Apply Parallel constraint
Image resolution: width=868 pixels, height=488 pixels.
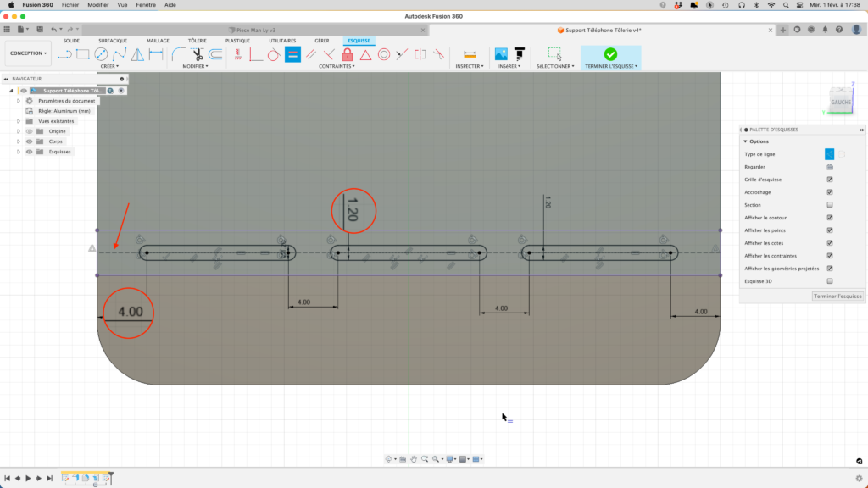pyautogui.click(x=311, y=54)
